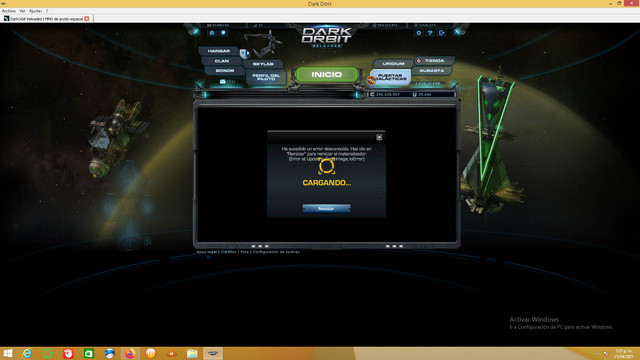The height and width of the screenshot is (360, 640).
Task: Open the mail envelope icon under Bonos
Action: pyautogui.click(x=222, y=82)
